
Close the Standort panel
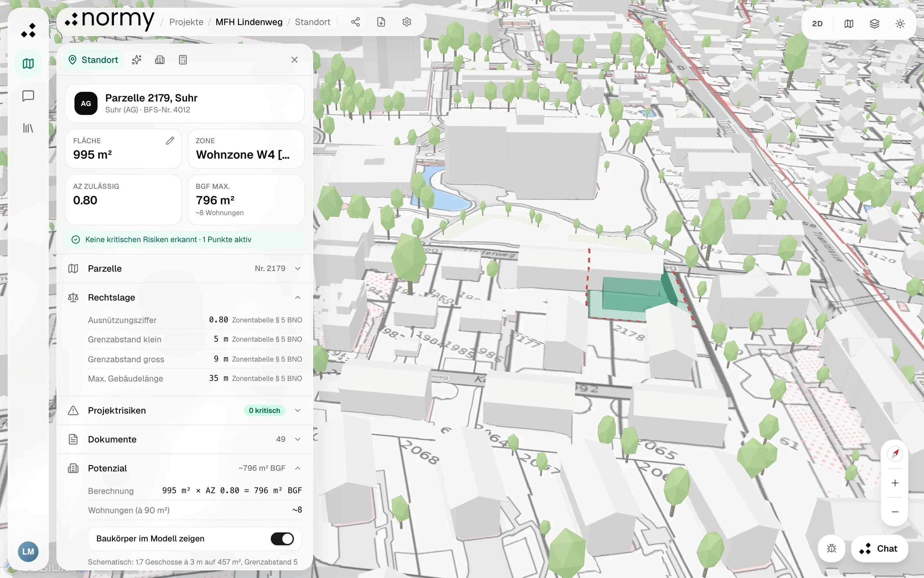pos(295,60)
